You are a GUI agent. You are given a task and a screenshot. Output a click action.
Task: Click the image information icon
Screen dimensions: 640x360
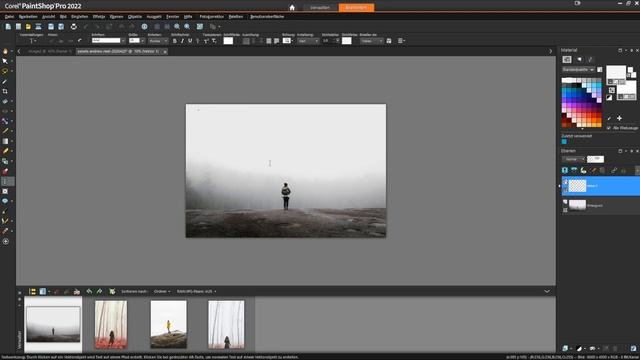coord(144,27)
